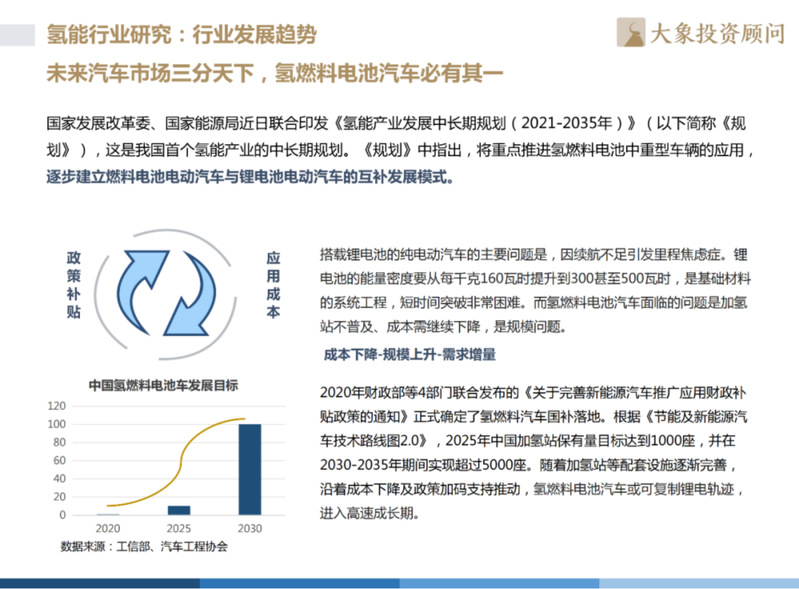
Task: Click the tall 2030 bar in the chart
Action: click(249, 468)
